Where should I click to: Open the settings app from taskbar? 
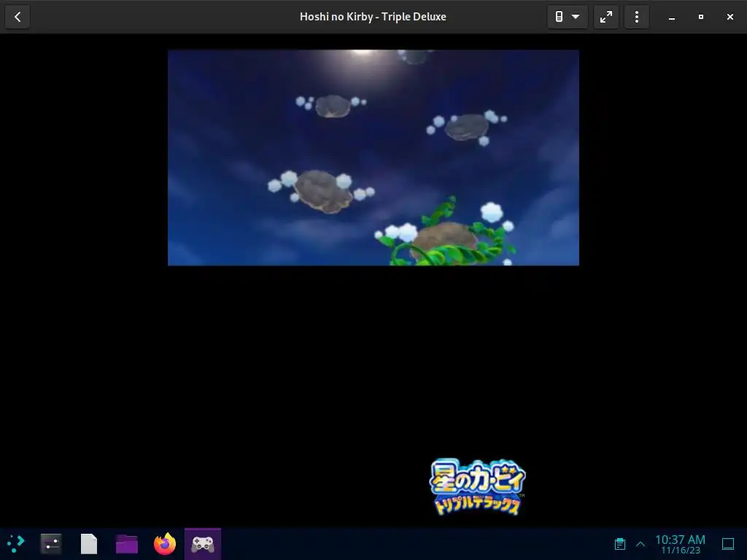(x=51, y=543)
